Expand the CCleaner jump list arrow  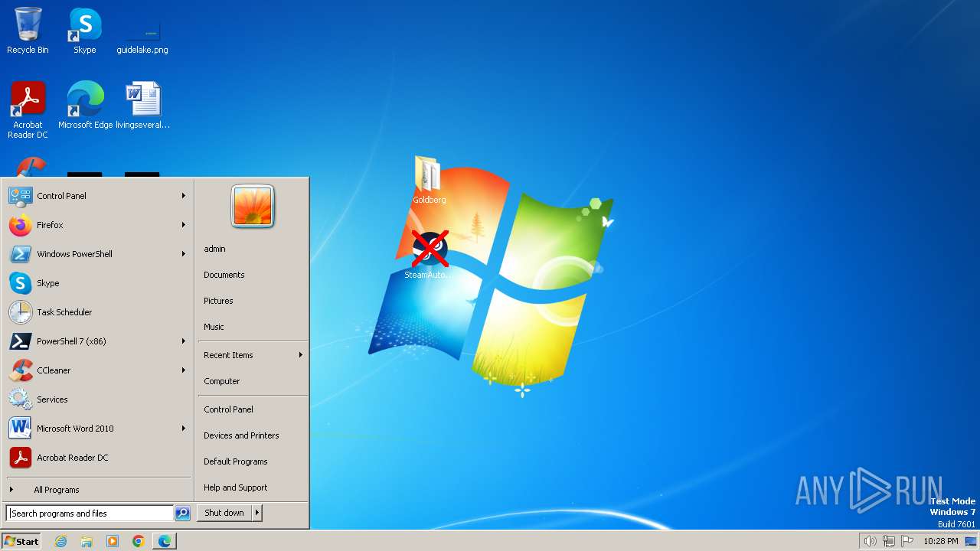(x=184, y=370)
